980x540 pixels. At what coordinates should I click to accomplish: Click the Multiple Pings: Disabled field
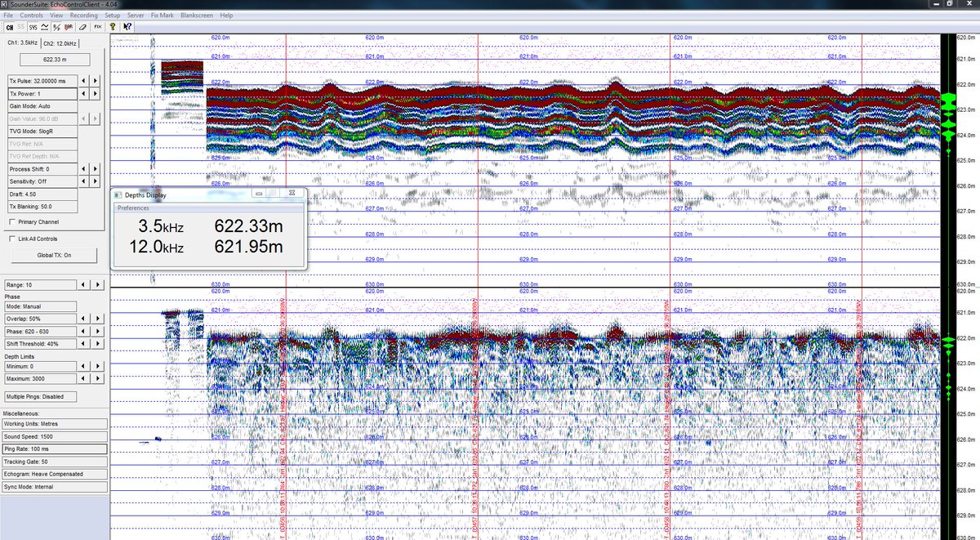point(42,396)
